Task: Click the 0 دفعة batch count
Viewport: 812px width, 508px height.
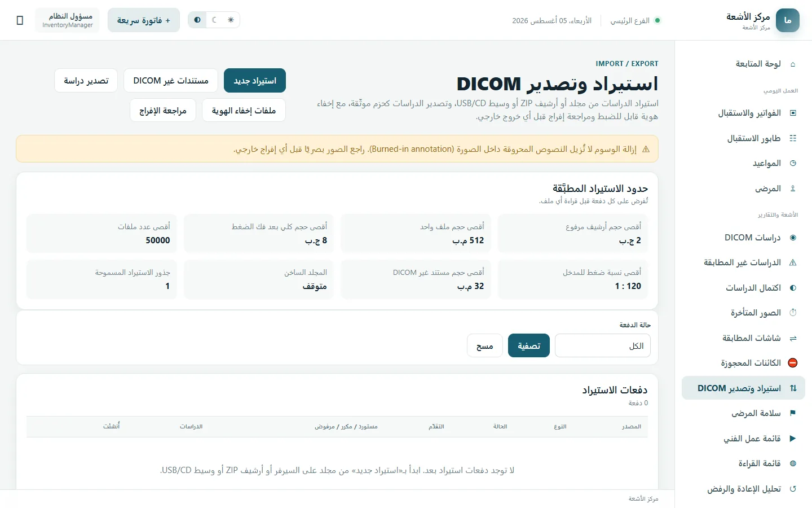Action: [x=638, y=403]
